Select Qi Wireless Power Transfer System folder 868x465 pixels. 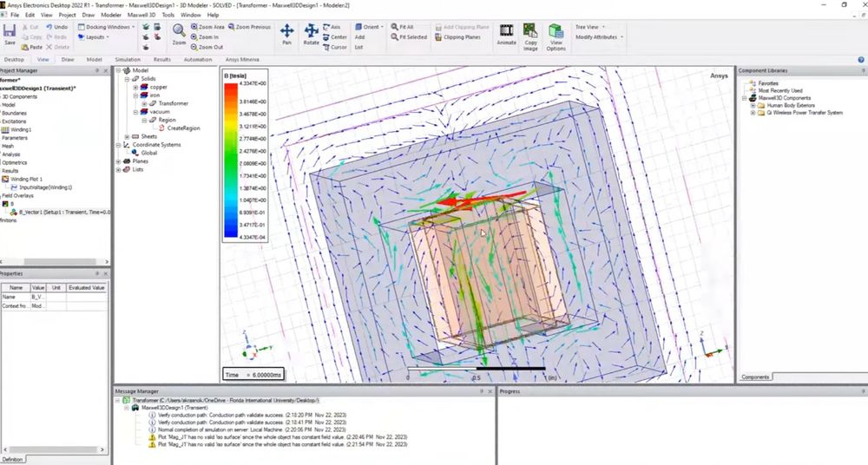805,113
